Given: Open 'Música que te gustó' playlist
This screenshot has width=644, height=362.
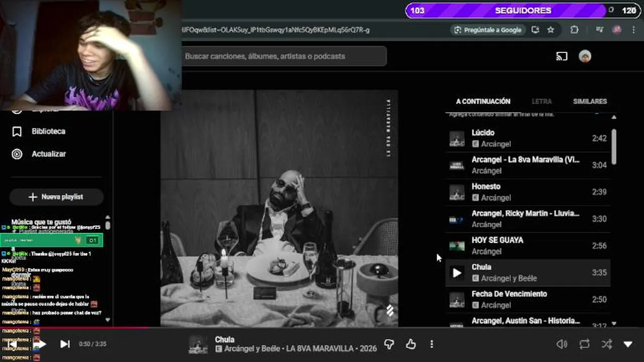Looking at the screenshot, I should (41, 222).
